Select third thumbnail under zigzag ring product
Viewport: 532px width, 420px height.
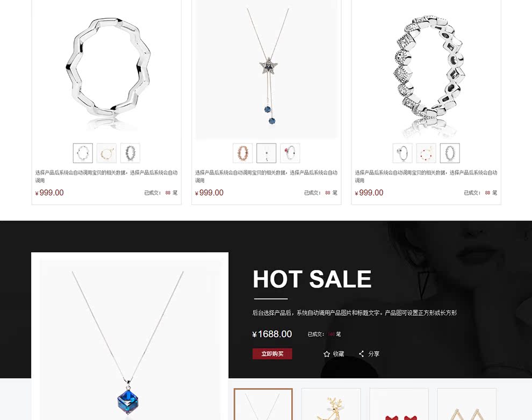130,153
